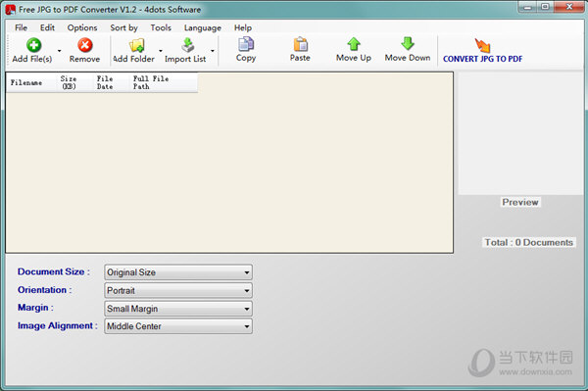This screenshot has width=588, height=391.
Task: Sort by the Filename column header
Action: [31, 82]
